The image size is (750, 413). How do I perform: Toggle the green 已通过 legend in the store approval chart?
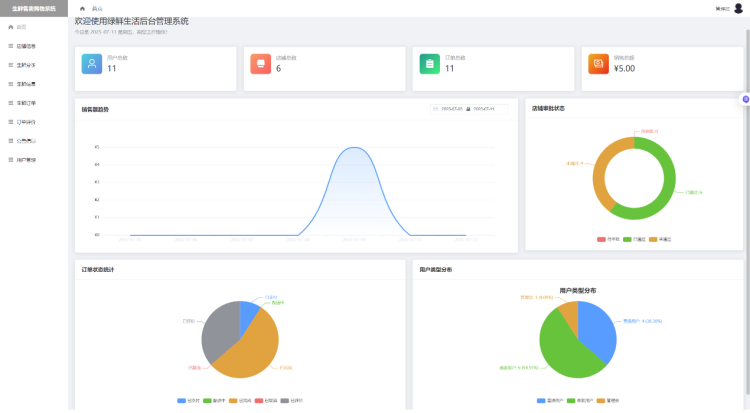point(635,240)
